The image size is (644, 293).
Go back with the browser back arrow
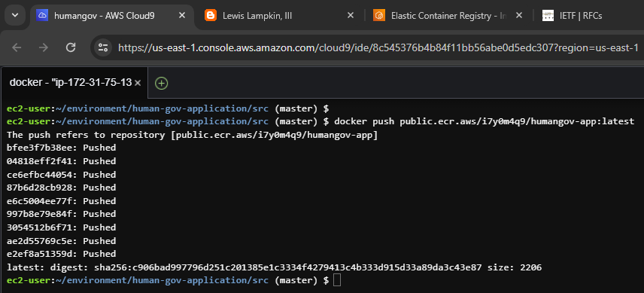pyautogui.click(x=17, y=47)
